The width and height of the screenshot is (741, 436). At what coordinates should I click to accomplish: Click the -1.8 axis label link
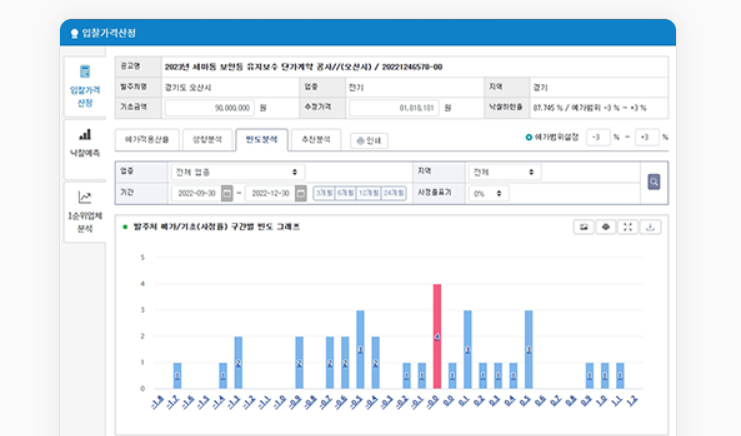157,402
